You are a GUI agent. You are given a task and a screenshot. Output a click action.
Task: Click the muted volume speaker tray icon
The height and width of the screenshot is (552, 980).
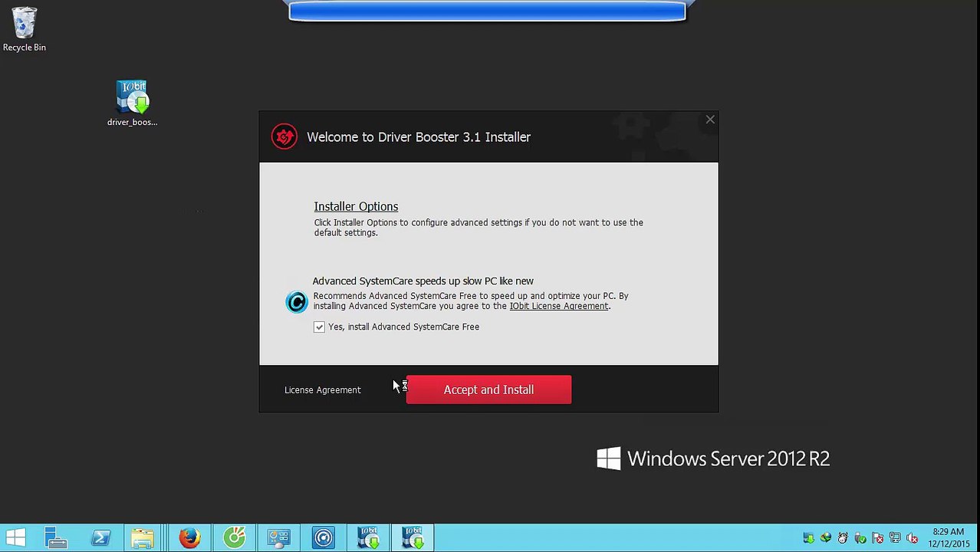click(912, 538)
